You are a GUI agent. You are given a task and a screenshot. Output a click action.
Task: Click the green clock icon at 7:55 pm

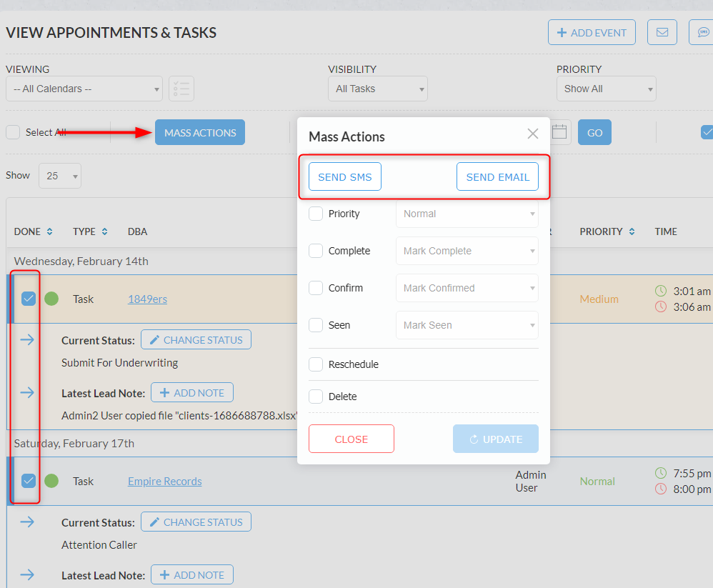pyautogui.click(x=661, y=473)
